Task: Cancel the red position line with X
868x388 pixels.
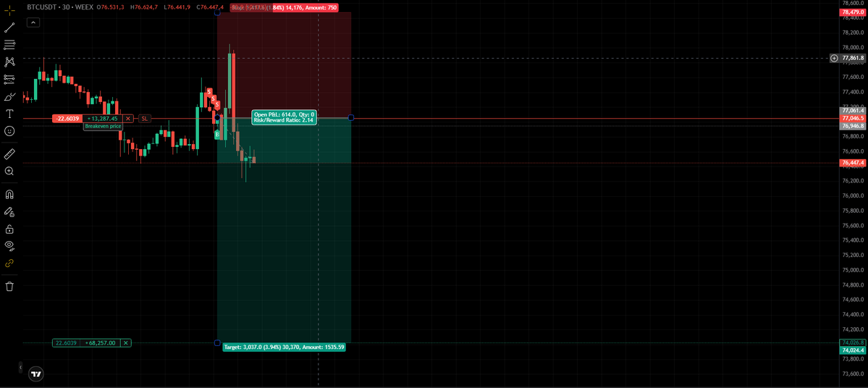Action: coord(128,119)
